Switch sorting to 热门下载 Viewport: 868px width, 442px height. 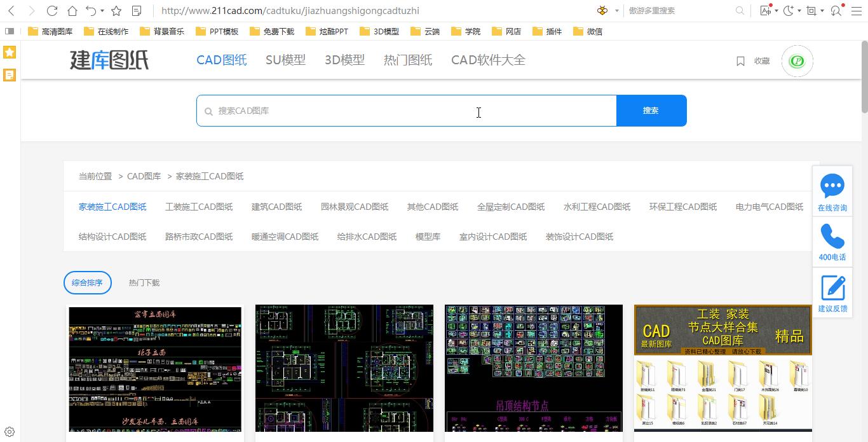click(144, 283)
